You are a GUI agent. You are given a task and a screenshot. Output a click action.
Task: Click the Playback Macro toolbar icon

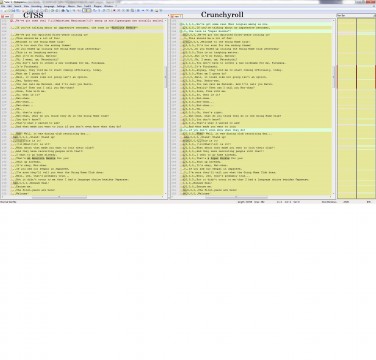[x=123, y=10]
